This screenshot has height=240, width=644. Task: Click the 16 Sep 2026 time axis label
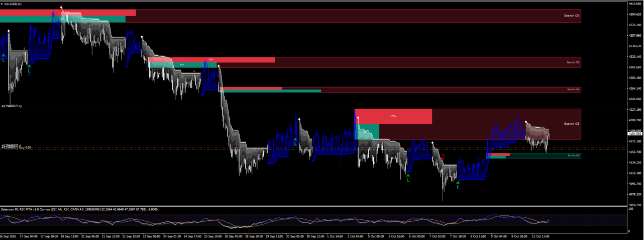click(x=7, y=235)
